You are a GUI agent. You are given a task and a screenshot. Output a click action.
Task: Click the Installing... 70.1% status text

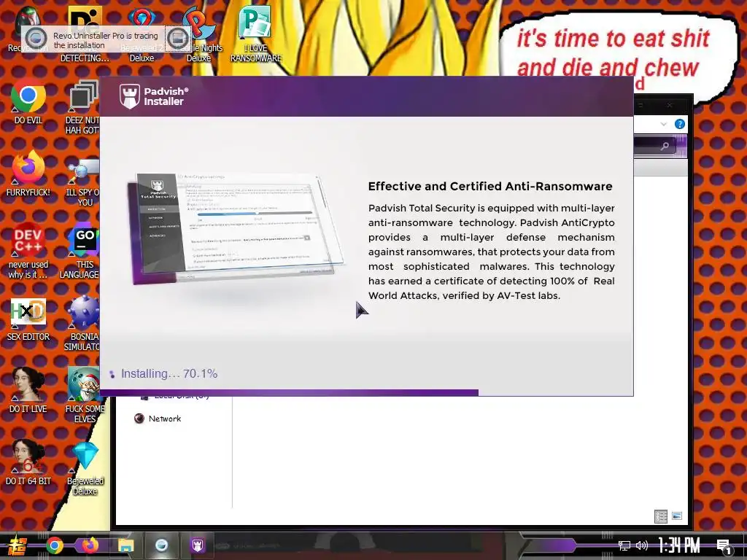pos(169,374)
